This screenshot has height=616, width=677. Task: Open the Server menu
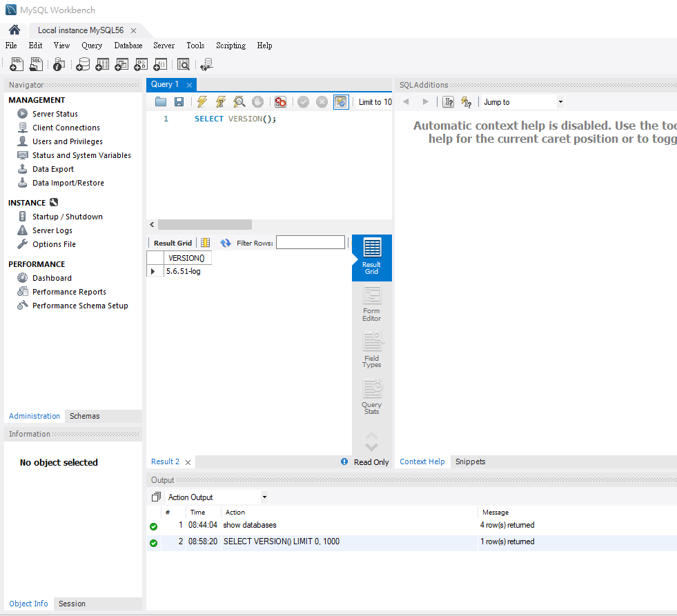(x=164, y=46)
